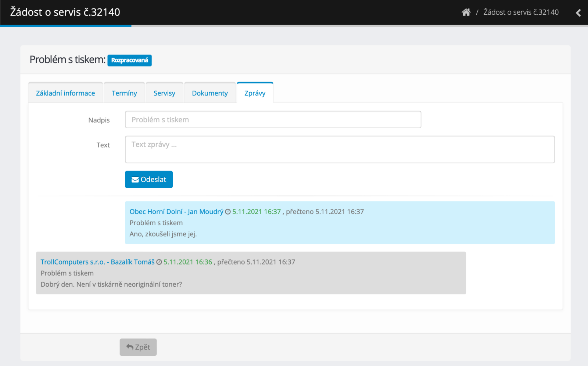Collapse panel with the left chevron arrow
588x366 pixels.
point(578,13)
